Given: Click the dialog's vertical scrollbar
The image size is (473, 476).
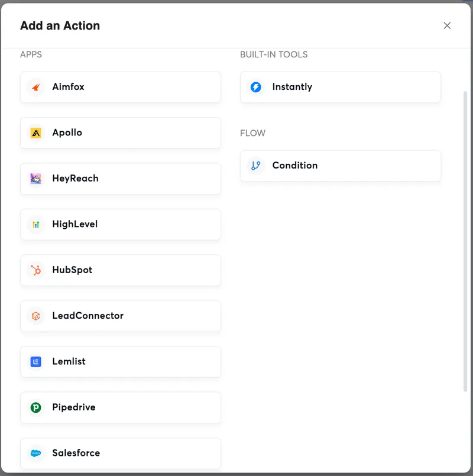Looking at the screenshot, I should tap(465, 237).
